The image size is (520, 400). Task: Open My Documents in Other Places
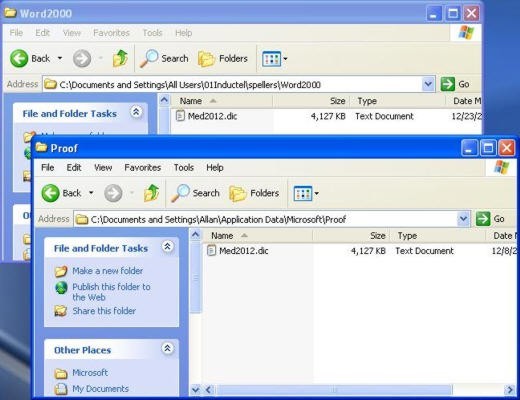coord(100,389)
